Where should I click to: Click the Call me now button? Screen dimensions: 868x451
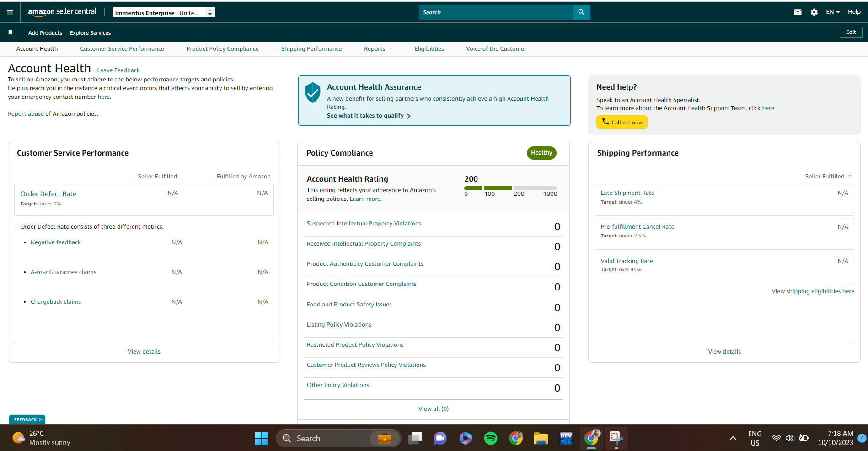(x=622, y=122)
